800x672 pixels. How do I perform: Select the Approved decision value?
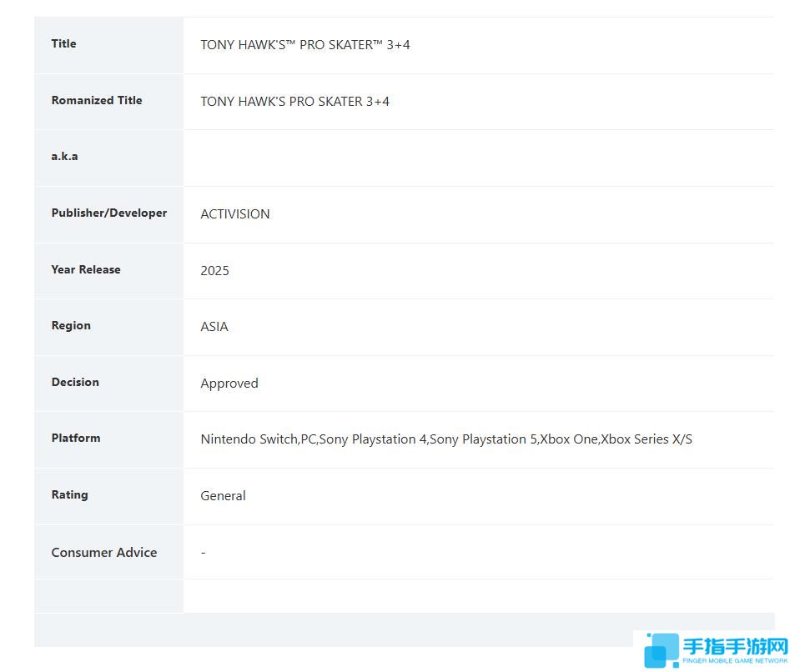[229, 384]
